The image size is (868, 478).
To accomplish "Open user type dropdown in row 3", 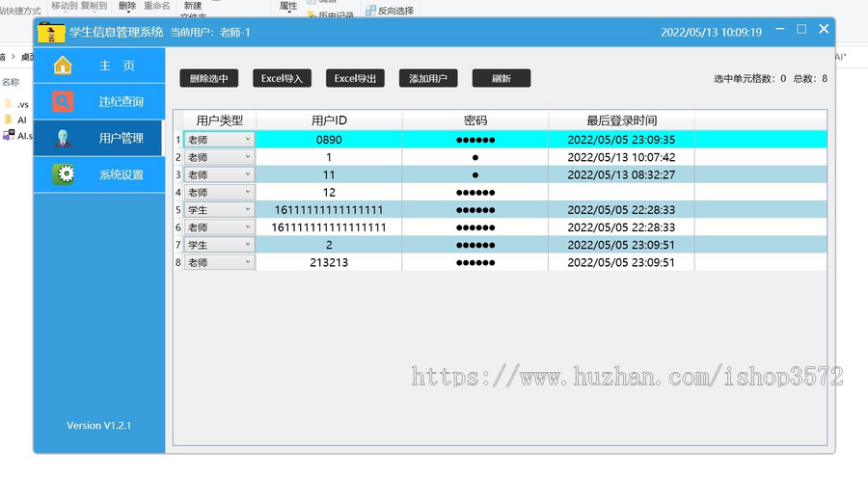I will tap(219, 174).
